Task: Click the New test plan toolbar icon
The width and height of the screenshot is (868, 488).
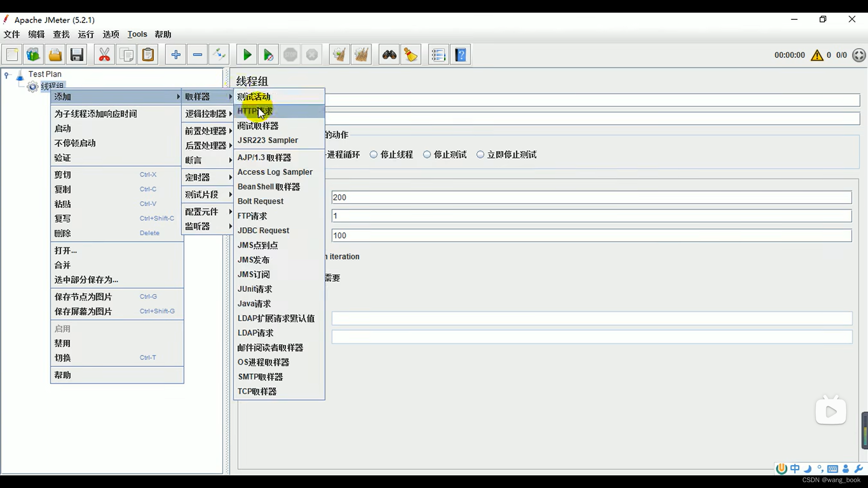Action: (x=12, y=55)
